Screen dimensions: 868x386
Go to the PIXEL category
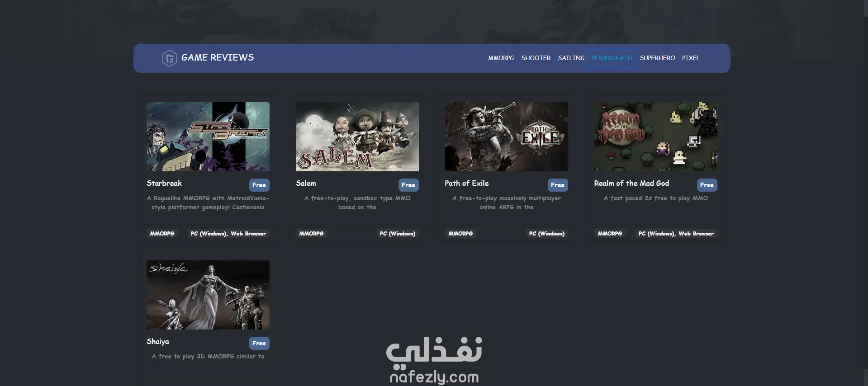(x=691, y=58)
